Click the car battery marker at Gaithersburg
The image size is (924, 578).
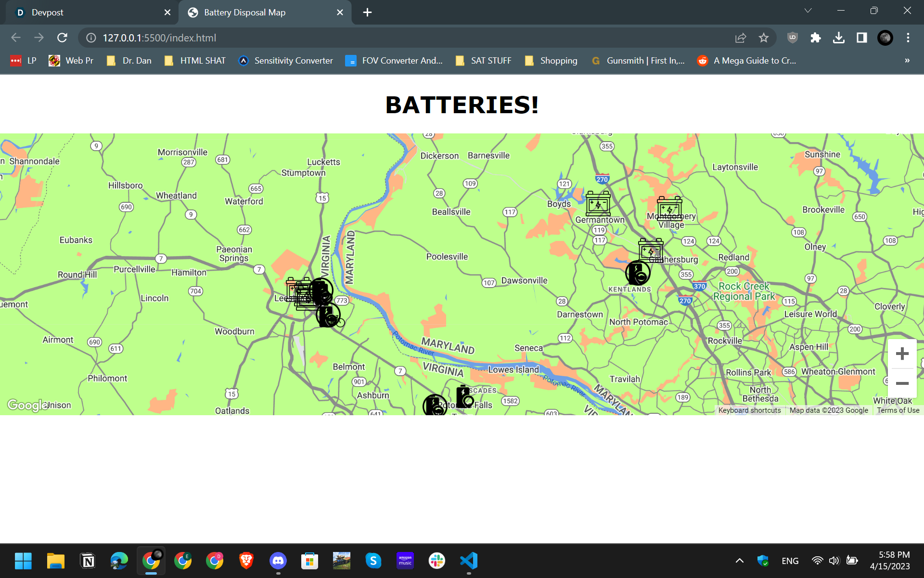651,250
